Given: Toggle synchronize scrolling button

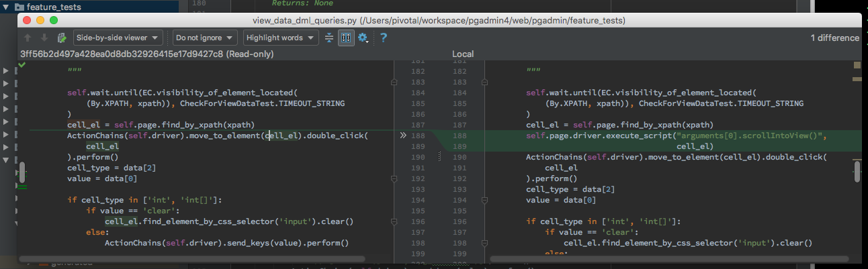Looking at the screenshot, I should click(346, 38).
